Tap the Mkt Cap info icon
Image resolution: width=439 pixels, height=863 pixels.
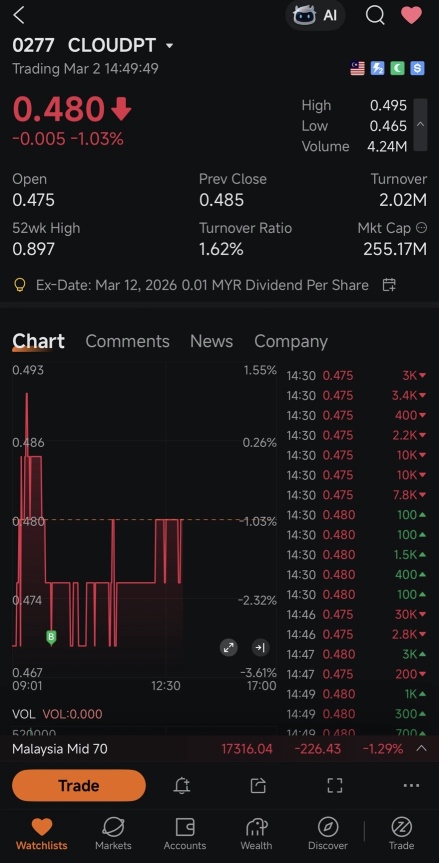[x=421, y=228]
